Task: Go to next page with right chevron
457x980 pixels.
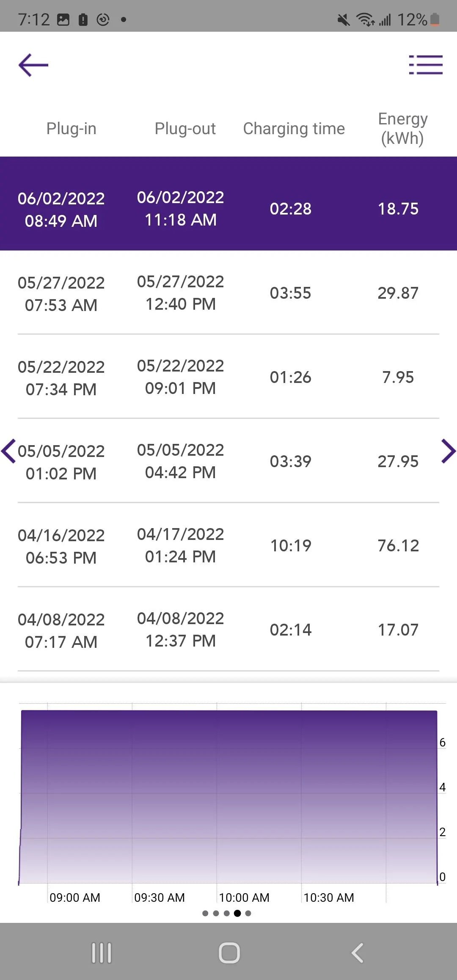Action: coord(449,451)
